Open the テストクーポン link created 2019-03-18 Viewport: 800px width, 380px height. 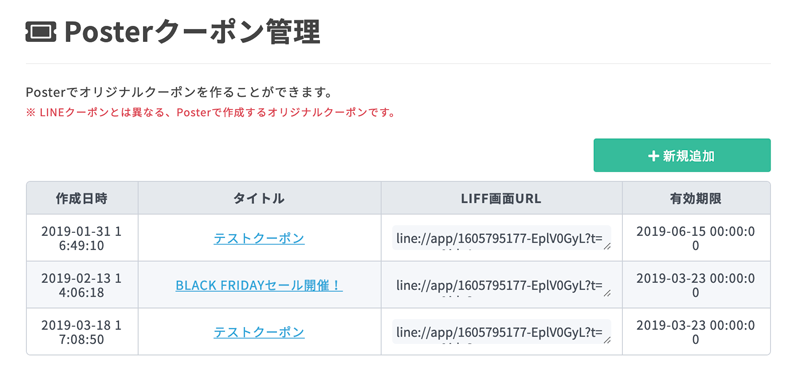click(259, 332)
